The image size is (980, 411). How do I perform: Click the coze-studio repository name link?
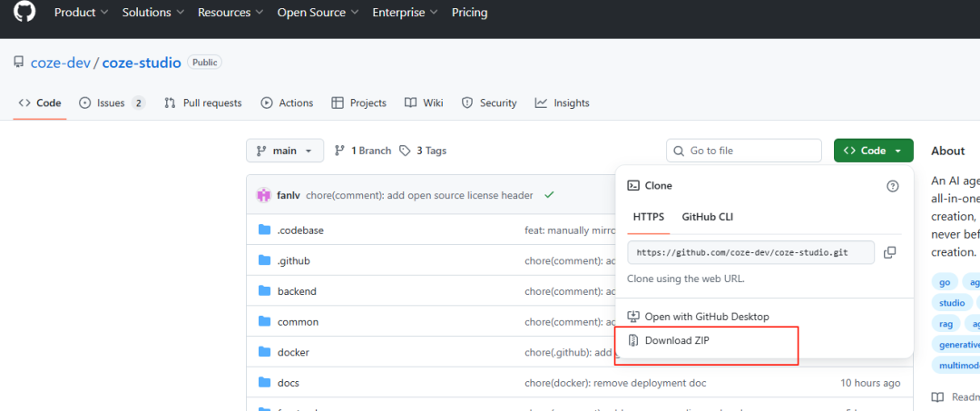pos(141,63)
